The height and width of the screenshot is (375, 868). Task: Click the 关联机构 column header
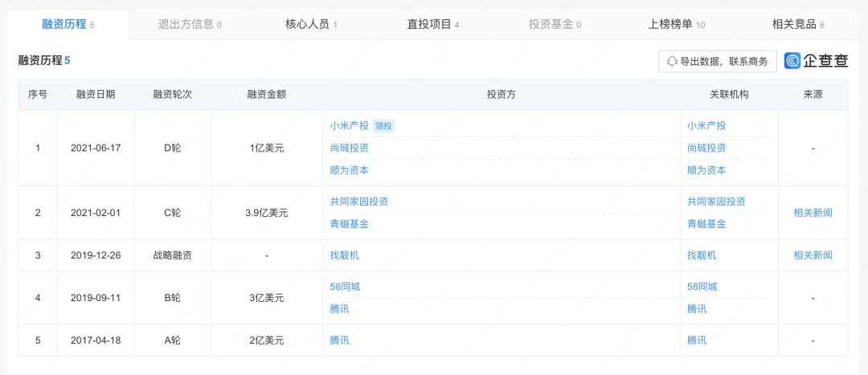(x=730, y=95)
